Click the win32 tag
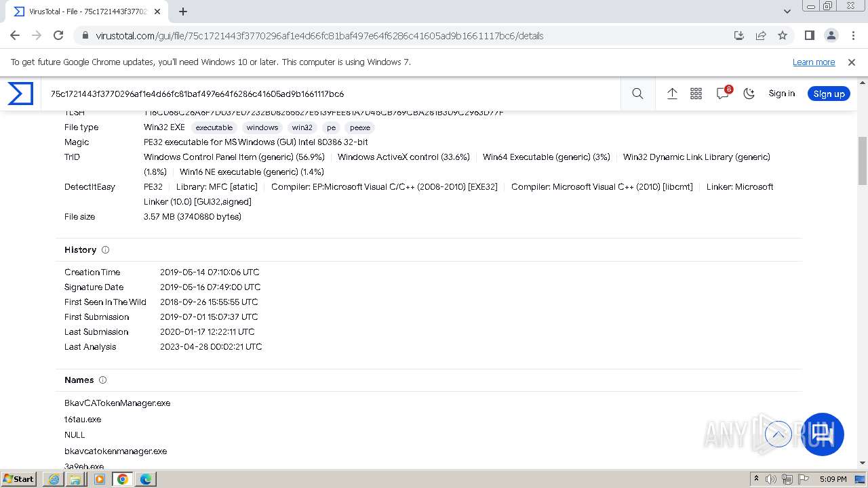Screen dimensions: 868x488 302,127
